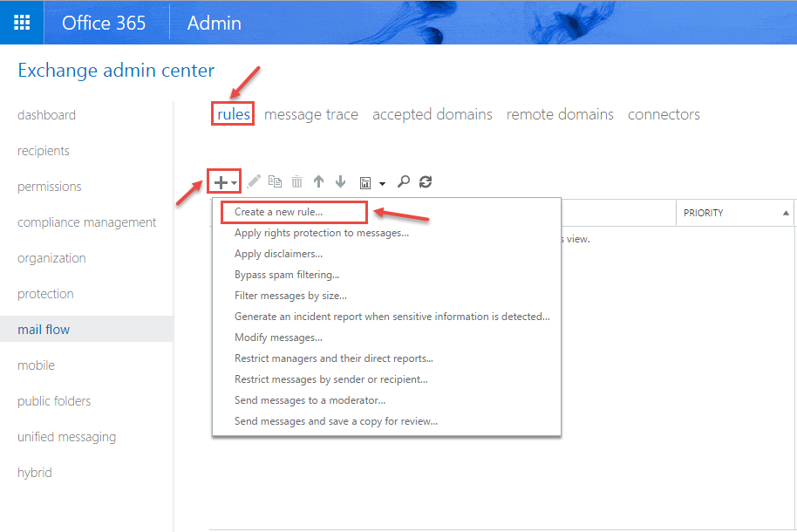Click Exchange admin center title
797x532 pixels.
pos(116,70)
